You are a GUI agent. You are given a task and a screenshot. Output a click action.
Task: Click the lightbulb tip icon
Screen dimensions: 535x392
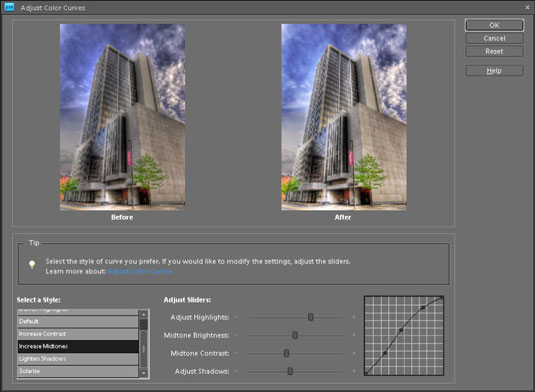(32, 264)
